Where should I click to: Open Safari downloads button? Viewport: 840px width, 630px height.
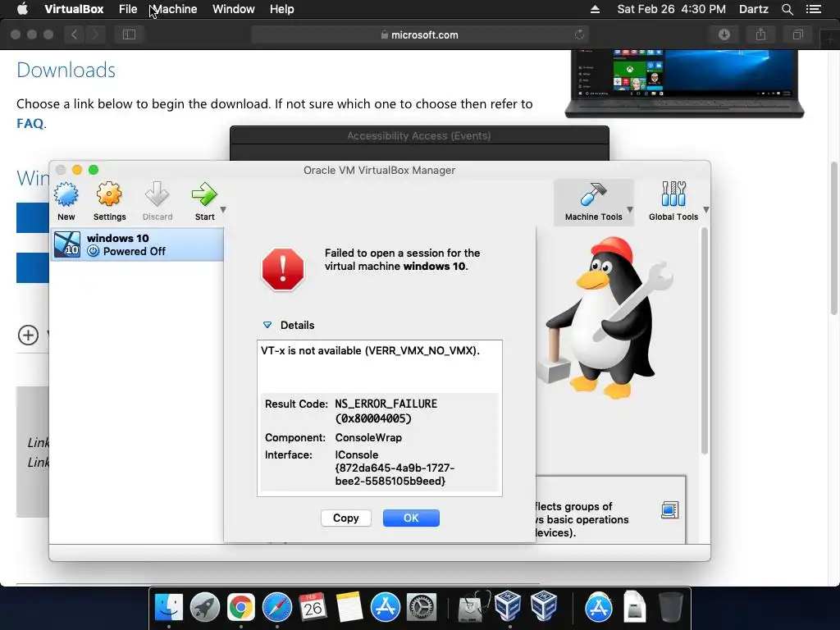coord(724,34)
